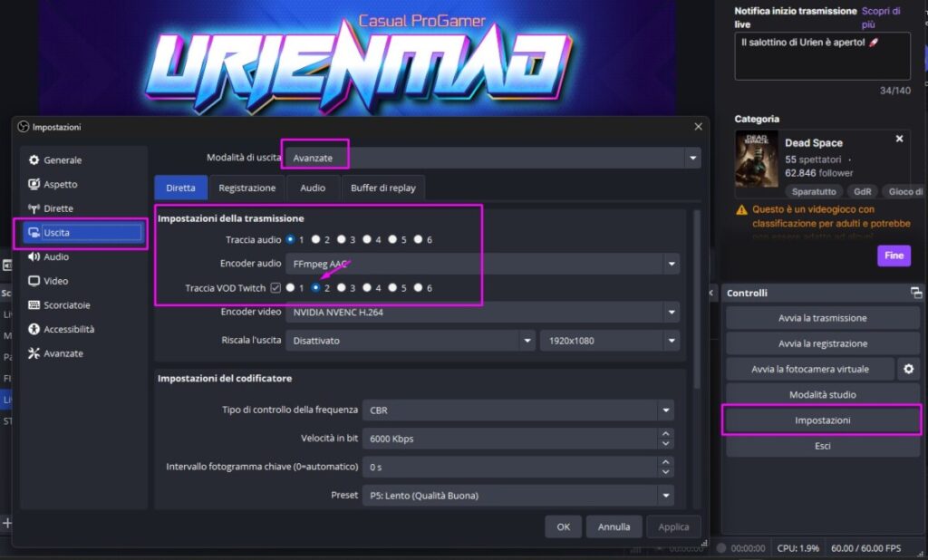This screenshot has height=560, width=928.
Task: Expand the Modalità di uscita dropdown
Action: [693, 158]
